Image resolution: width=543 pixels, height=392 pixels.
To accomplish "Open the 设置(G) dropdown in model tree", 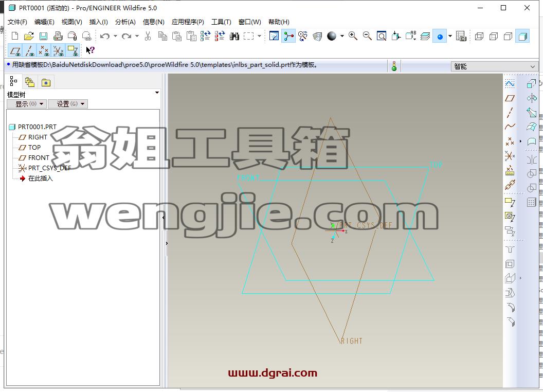I will pos(68,103).
